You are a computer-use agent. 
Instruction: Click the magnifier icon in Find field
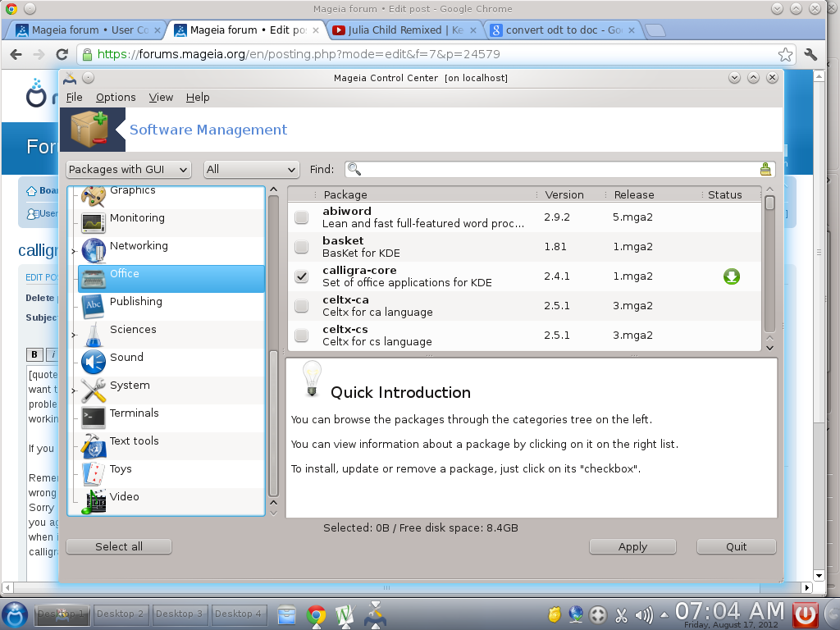point(354,169)
